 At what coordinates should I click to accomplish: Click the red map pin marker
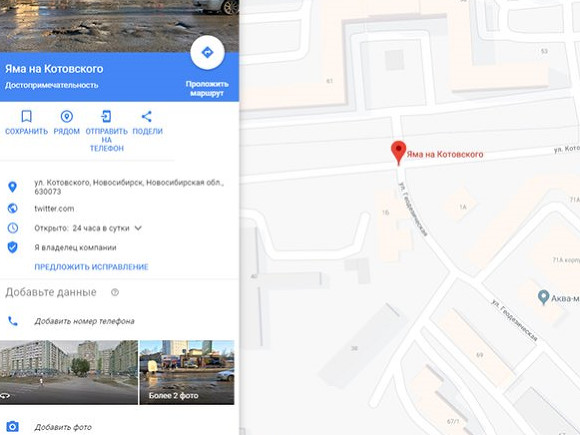398,152
